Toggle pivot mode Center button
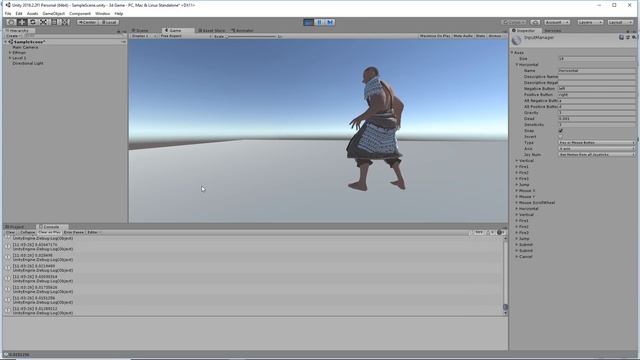640x360 pixels. tap(87, 22)
